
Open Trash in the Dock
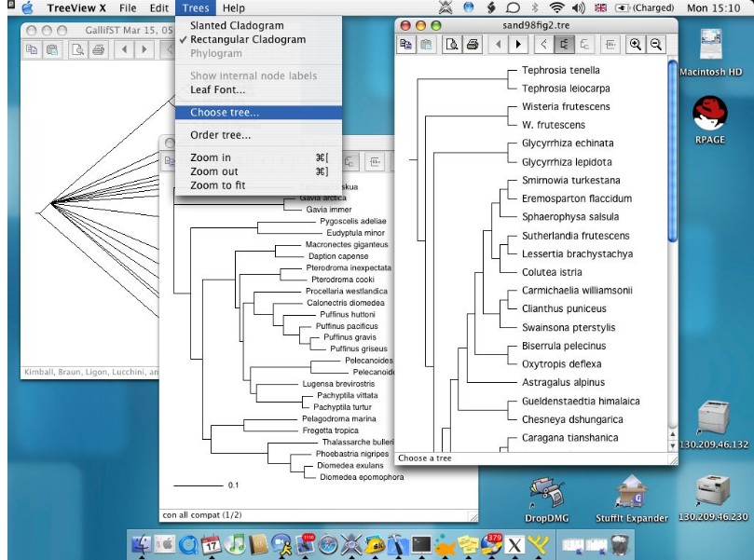click(x=621, y=544)
